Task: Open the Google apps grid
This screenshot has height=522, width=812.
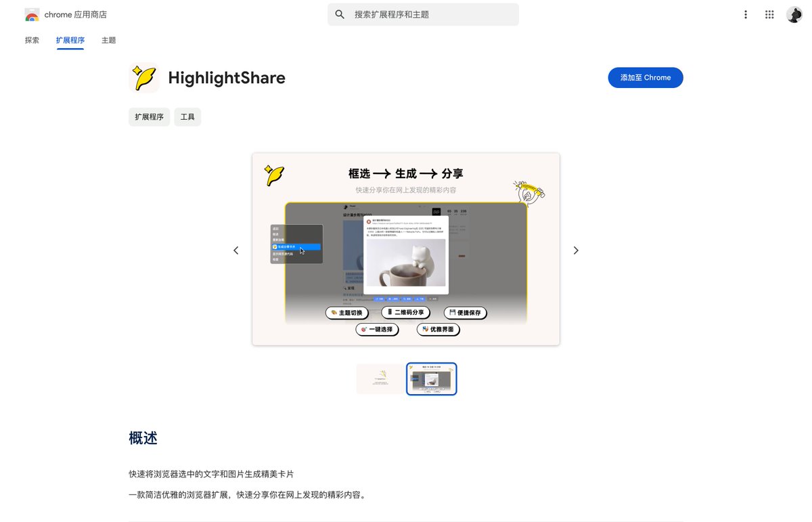Action: [769, 14]
